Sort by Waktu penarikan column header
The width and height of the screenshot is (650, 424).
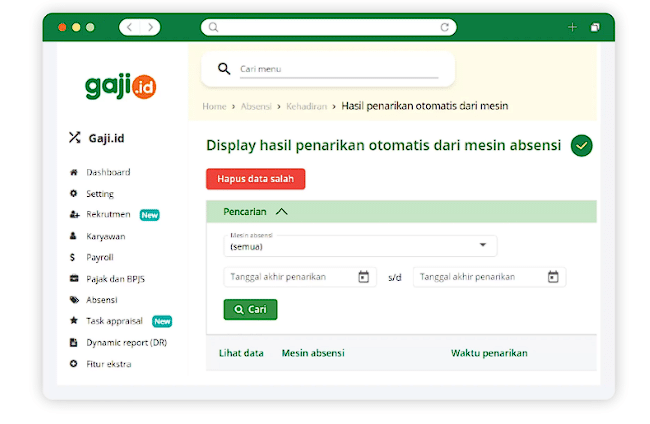tap(489, 353)
